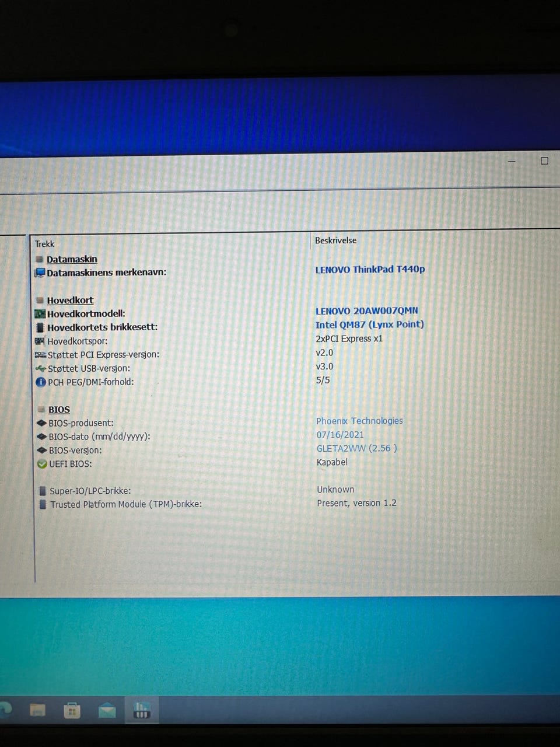Click the Trekk column header
The image size is (560, 747).
[x=44, y=244]
